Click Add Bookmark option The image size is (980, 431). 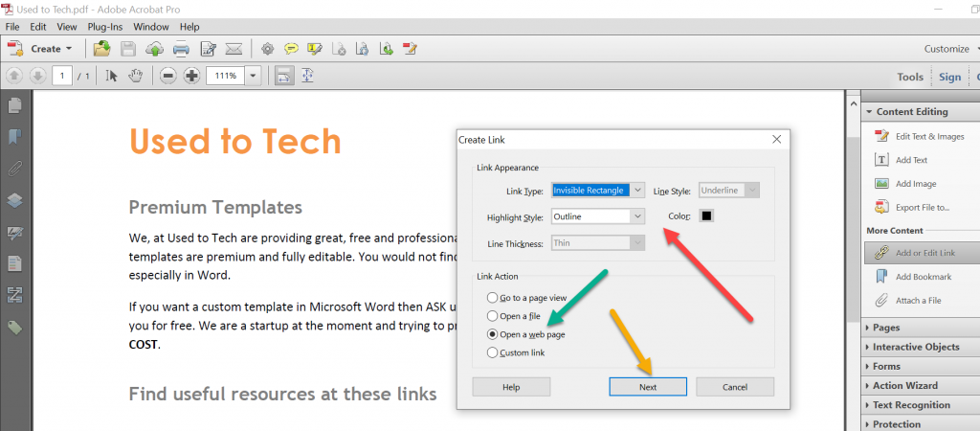coord(913,277)
